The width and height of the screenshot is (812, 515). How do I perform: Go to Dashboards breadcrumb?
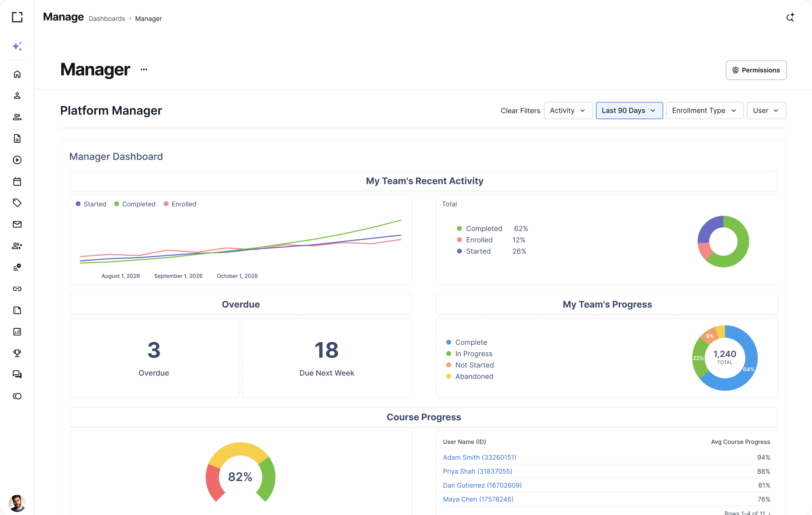[x=107, y=18]
